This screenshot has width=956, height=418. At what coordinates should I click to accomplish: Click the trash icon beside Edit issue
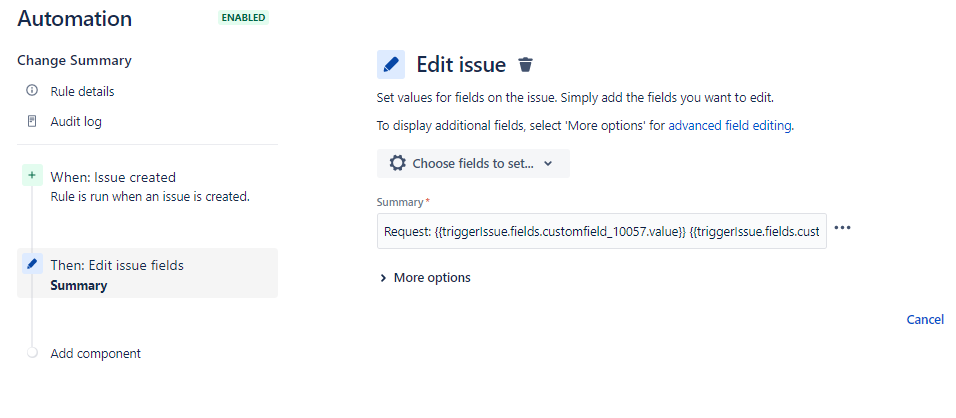[x=526, y=65]
